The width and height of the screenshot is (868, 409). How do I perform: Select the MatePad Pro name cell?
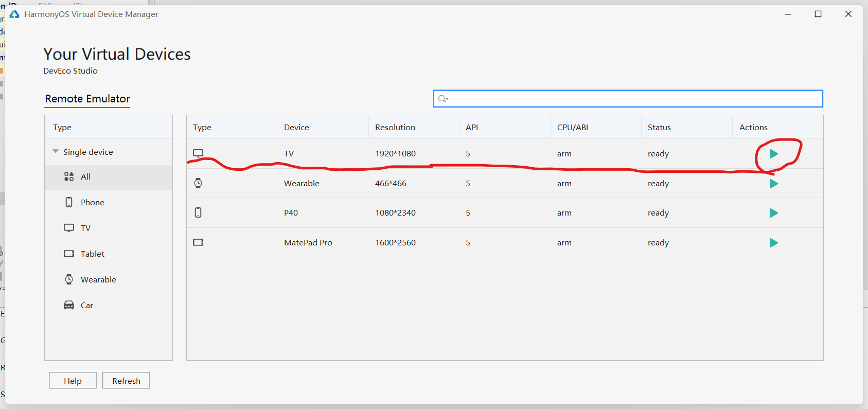pyautogui.click(x=308, y=243)
